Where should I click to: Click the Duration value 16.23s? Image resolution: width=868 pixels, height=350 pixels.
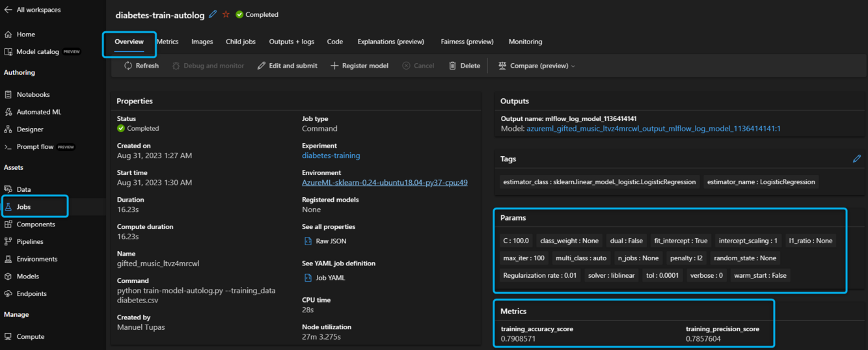point(128,209)
